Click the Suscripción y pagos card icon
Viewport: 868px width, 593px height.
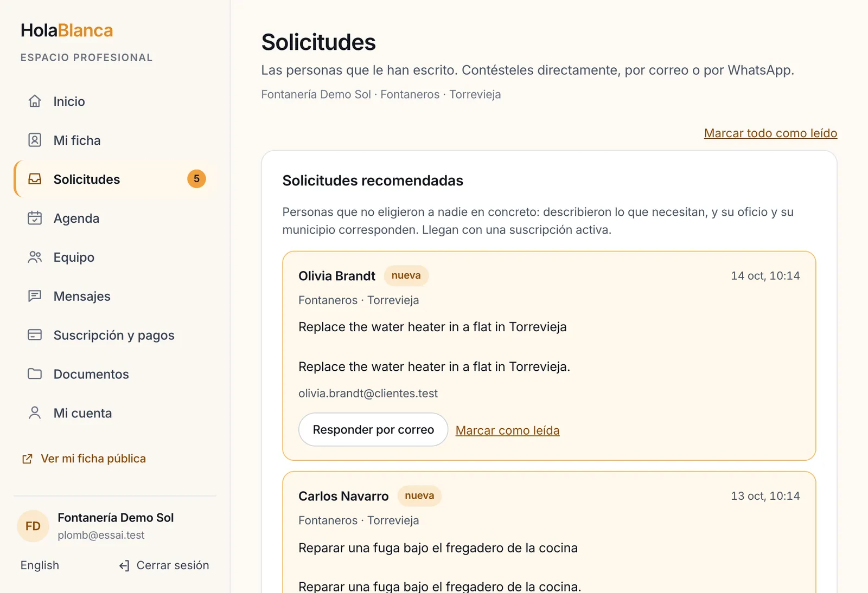(35, 336)
